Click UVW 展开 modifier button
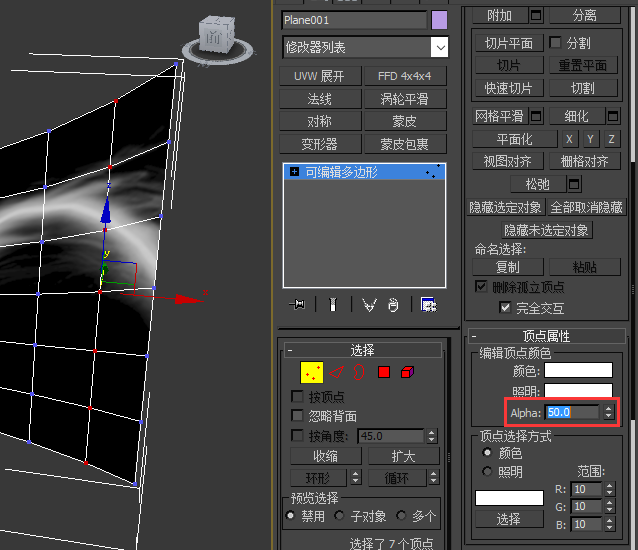 point(320,76)
